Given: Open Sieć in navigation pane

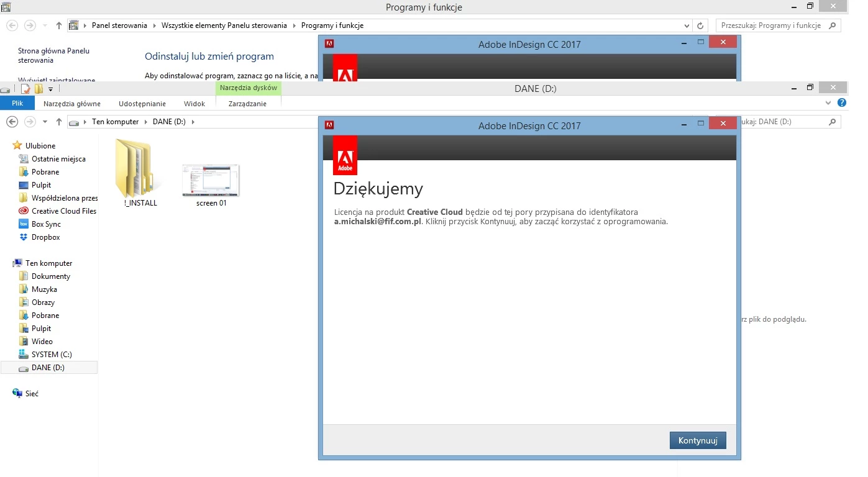Looking at the screenshot, I should tap(32, 394).
